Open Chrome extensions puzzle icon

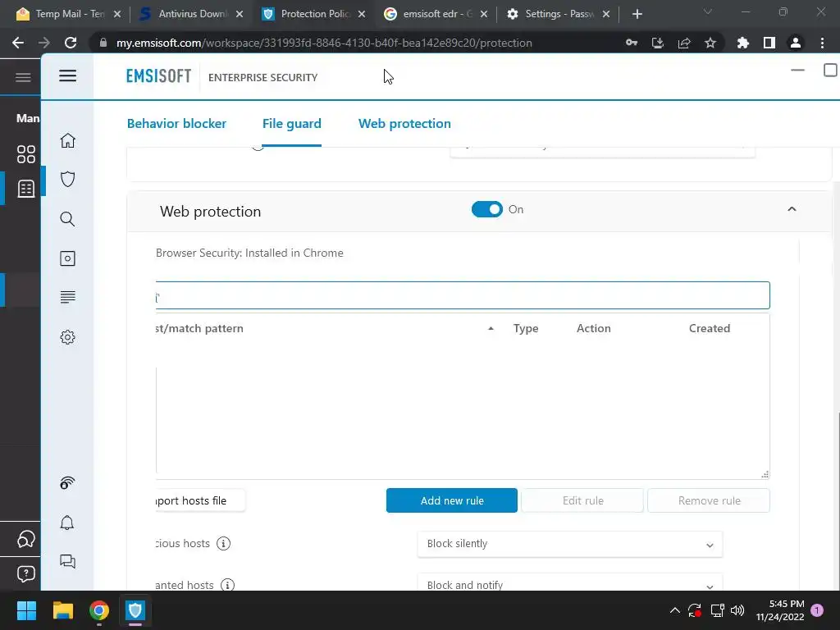[x=743, y=43]
